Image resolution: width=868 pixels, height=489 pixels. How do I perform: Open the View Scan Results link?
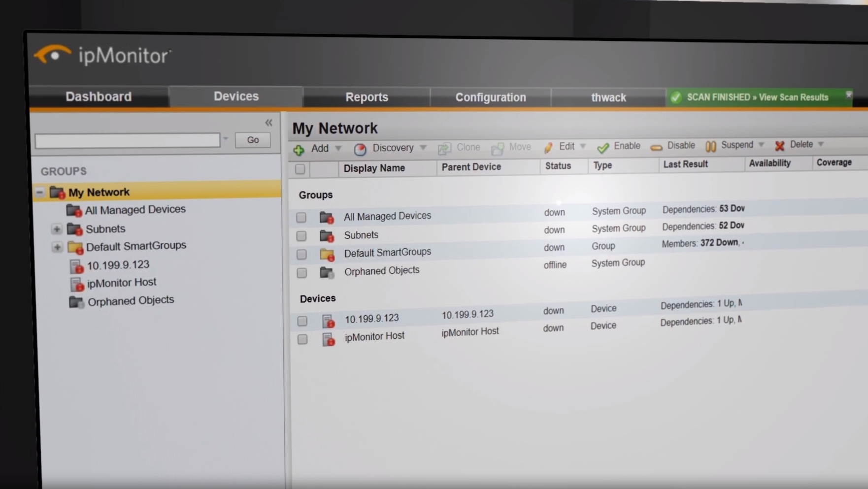(793, 97)
